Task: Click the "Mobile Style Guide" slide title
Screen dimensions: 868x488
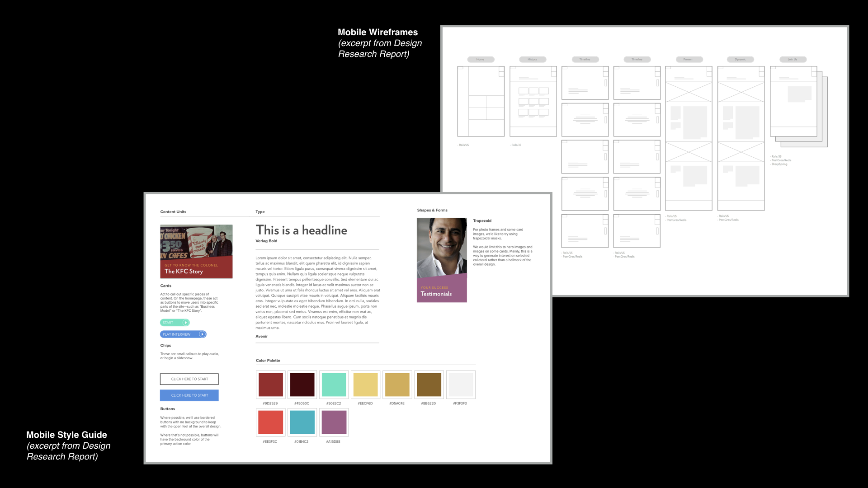Action: click(x=67, y=435)
